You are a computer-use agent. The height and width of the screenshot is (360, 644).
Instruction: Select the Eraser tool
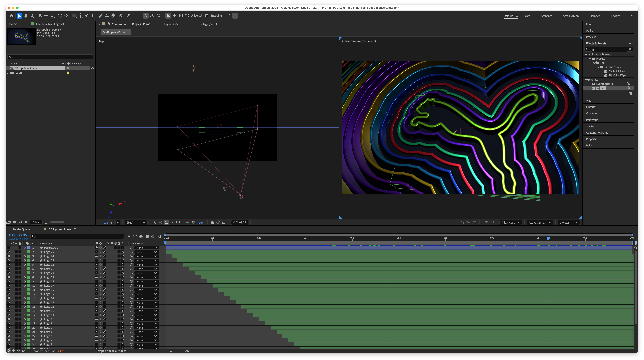[113, 15]
